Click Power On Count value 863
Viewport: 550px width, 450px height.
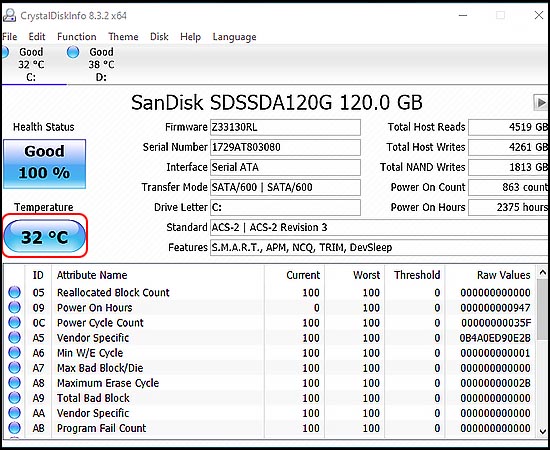[x=508, y=187]
